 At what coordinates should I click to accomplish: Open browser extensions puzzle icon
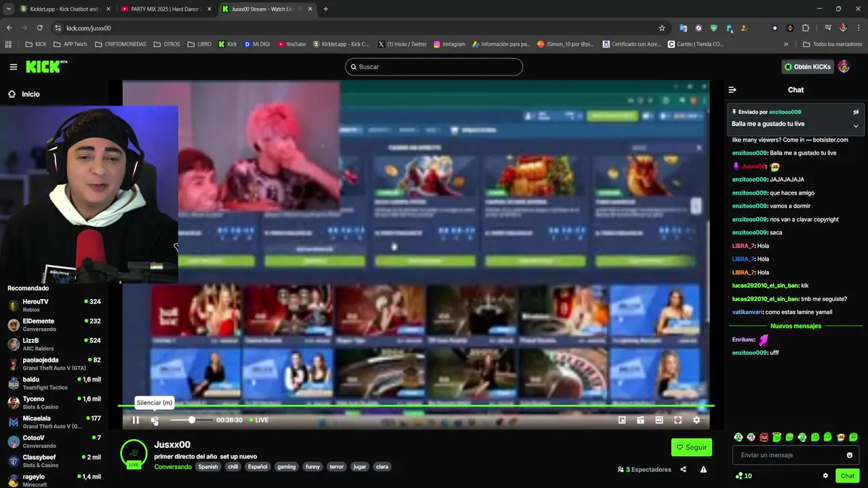click(x=806, y=28)
